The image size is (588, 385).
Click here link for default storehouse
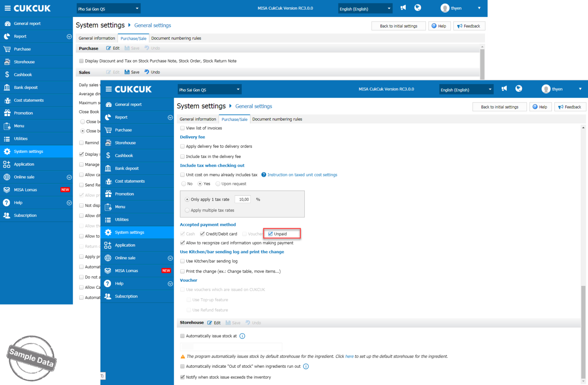coord(349,356)
